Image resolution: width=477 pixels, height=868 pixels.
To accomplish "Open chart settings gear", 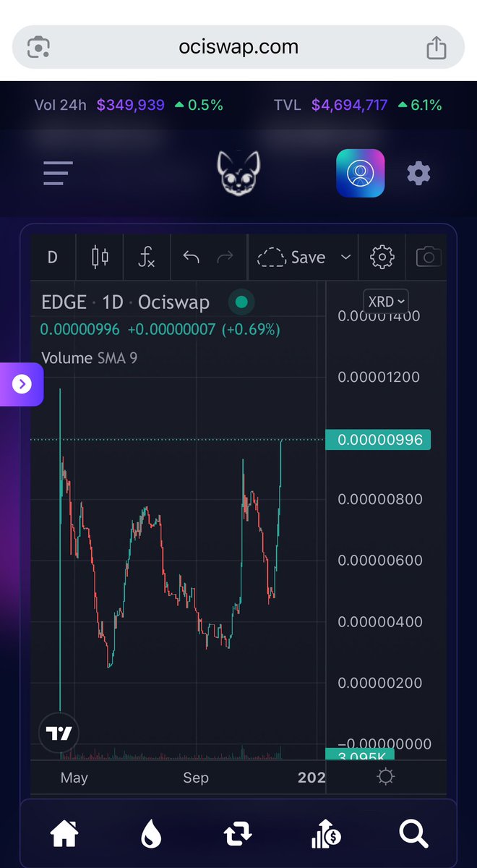I will tap(382, 258).
